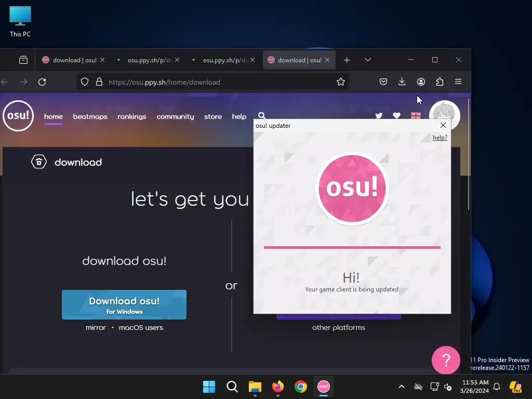Open the pink question mark help button
This screenshot has width=532, height=399.
[446, 360]
